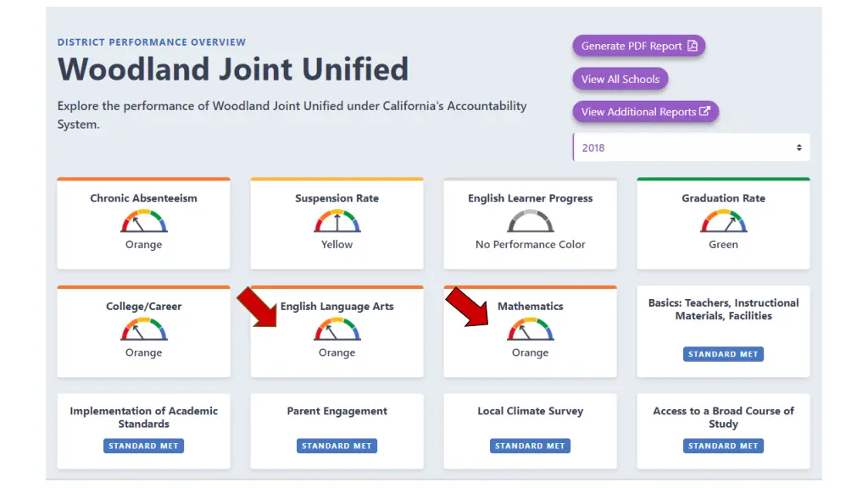Open Implementation of Academic Standards title

tap(144, 417)
